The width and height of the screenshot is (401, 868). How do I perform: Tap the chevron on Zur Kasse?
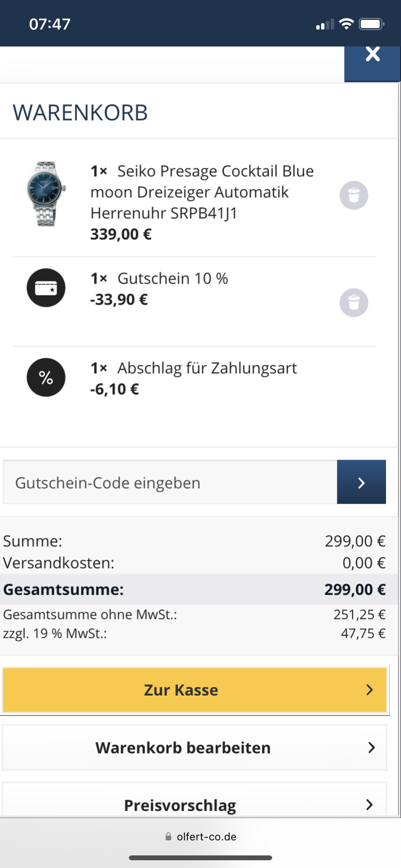coord(370,690)
